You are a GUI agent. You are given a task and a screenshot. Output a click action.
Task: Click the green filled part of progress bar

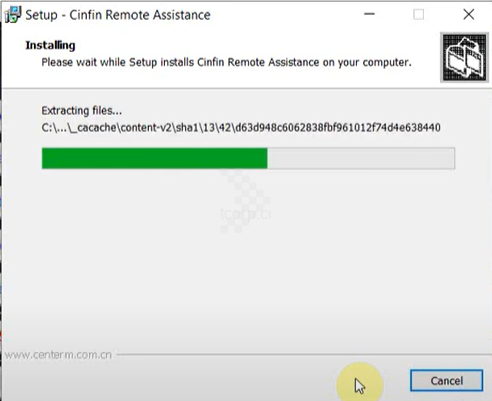point(154,158)
